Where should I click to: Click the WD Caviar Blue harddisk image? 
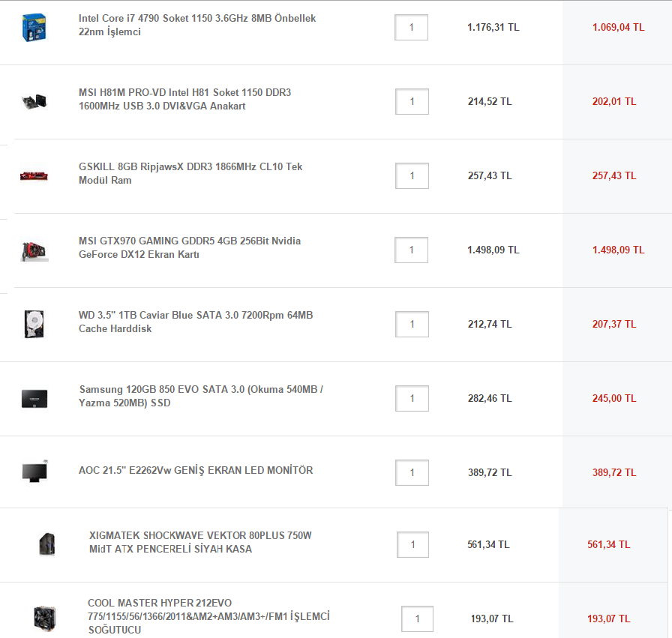click(34, 325)
